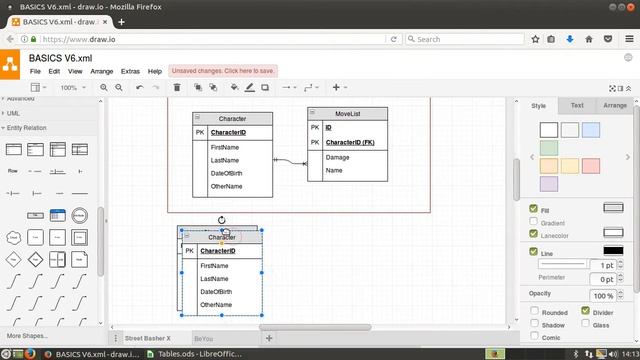Uncheck the Divider checkbox
640x360 pixels.
click(585, 311)
